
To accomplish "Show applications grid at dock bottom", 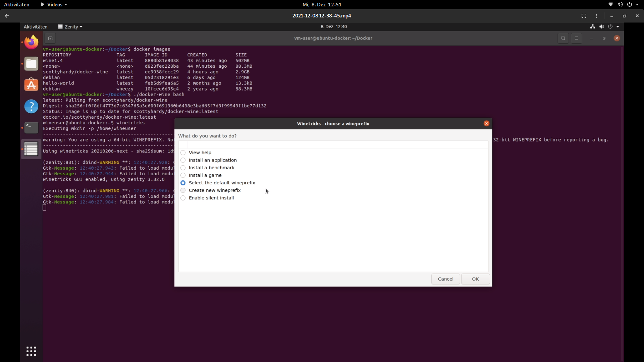I will 31,351.
